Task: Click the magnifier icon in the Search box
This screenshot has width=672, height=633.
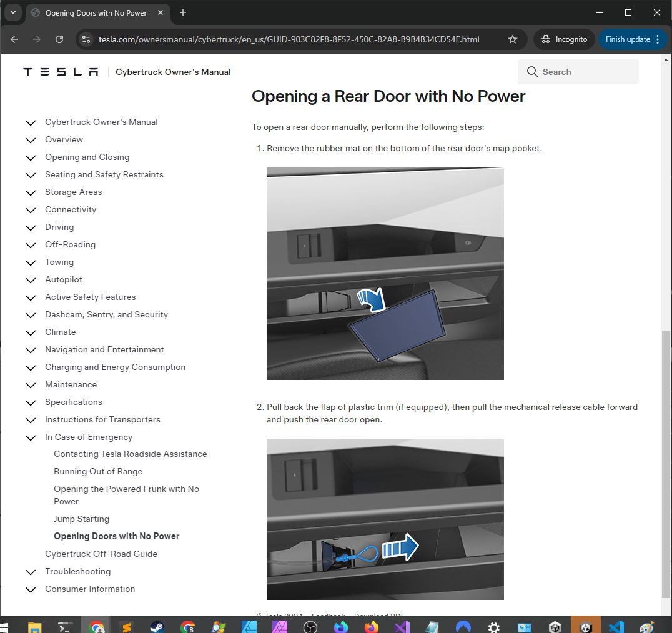Action: pyautogui.click(x=532, y=72)
